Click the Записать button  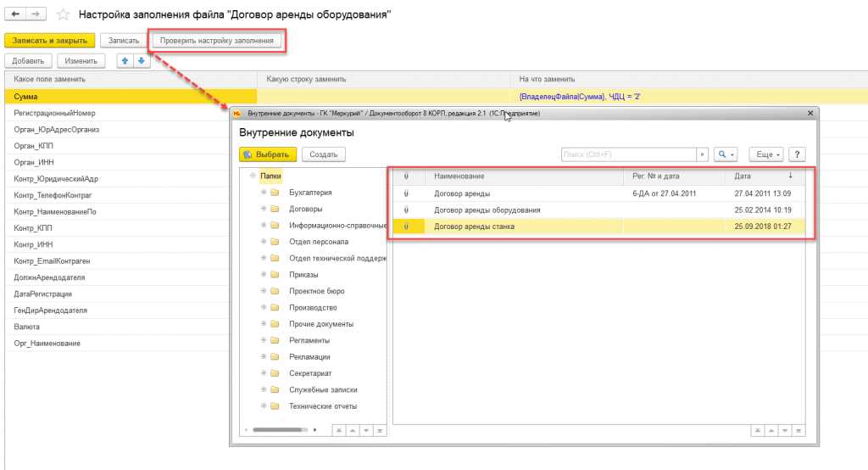click(124, 41)
